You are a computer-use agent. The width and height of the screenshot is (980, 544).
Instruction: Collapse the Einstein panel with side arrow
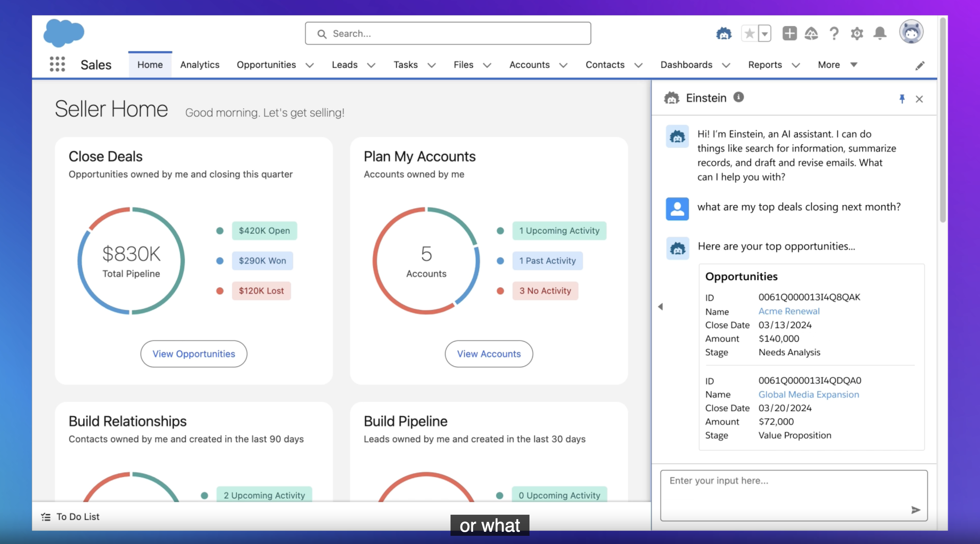tap(660, 306)
